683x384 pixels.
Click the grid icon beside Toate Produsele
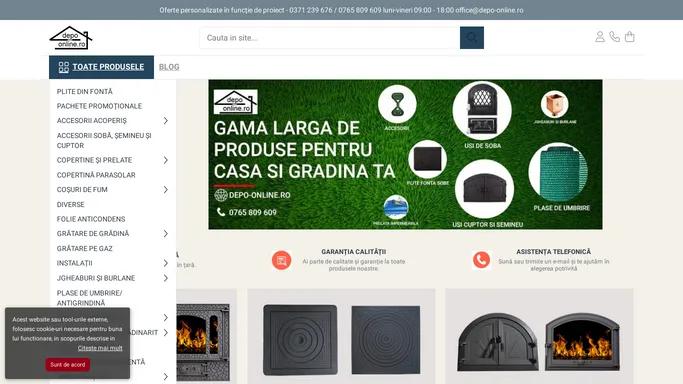[x=64, y=67]
